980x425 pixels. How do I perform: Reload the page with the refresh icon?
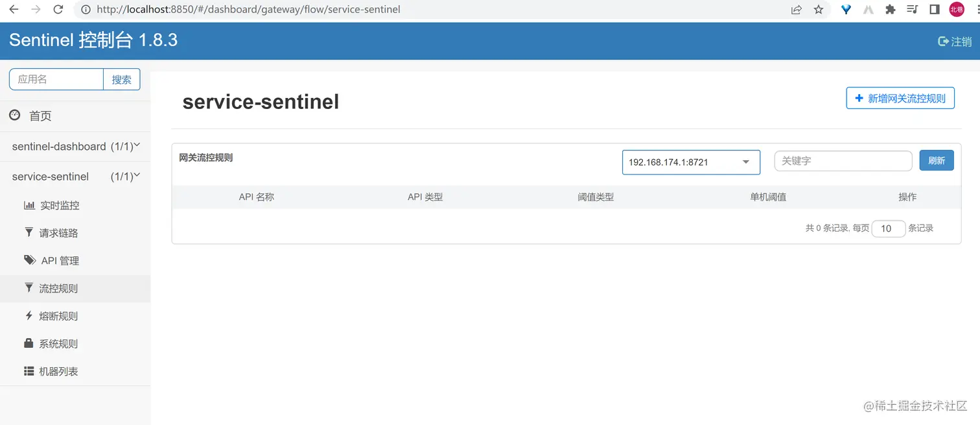click(x=58, y=10)
